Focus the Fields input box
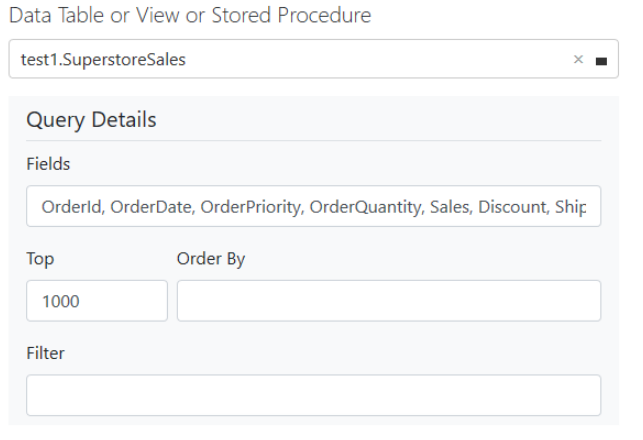The width and height of the screenshot is (643, 440). 314,206
